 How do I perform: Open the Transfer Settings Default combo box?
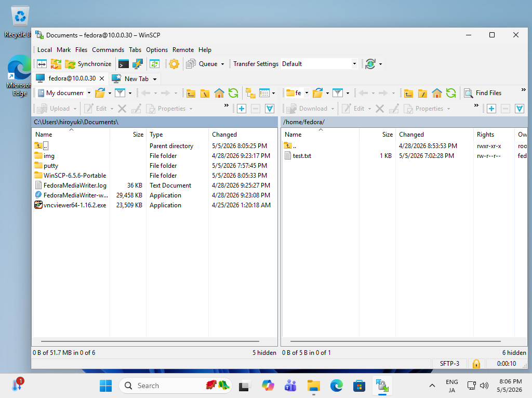(x=319, y=64)
